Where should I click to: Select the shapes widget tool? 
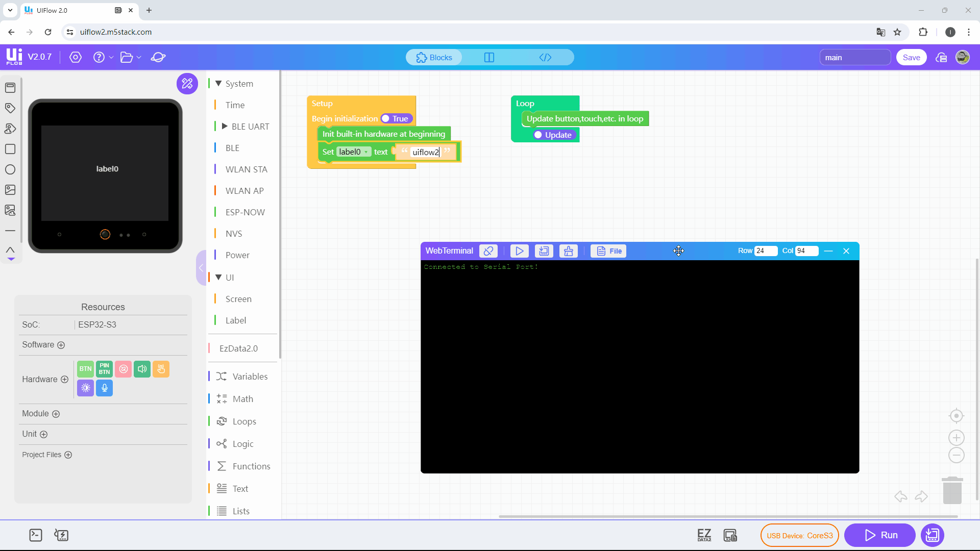tap(10, 129)
